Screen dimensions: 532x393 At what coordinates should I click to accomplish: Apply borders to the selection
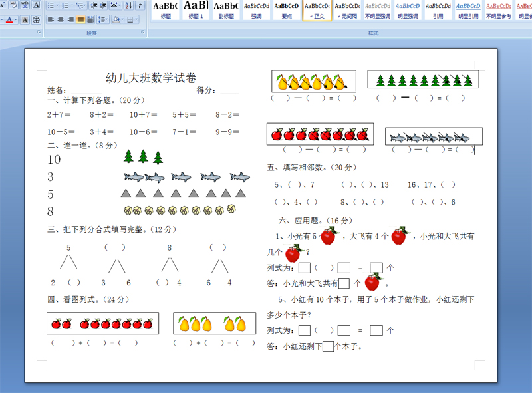[x=130, y=20]
